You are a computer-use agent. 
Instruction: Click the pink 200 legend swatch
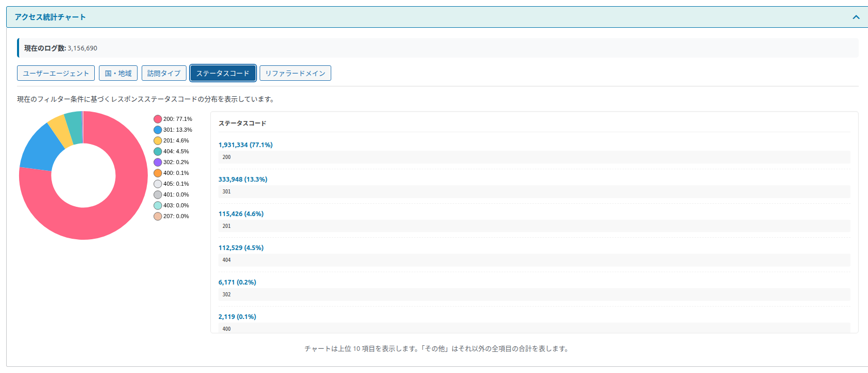point(158,119)
